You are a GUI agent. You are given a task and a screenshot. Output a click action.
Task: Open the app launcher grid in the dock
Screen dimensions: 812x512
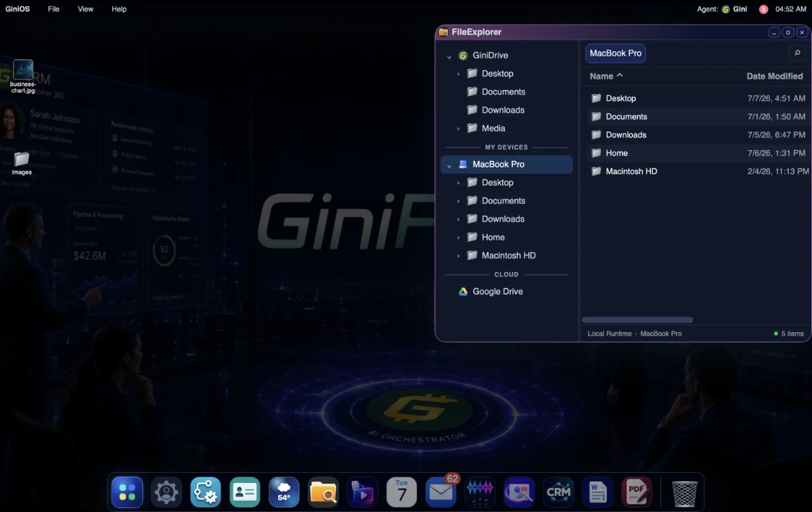tap(127, 492)
